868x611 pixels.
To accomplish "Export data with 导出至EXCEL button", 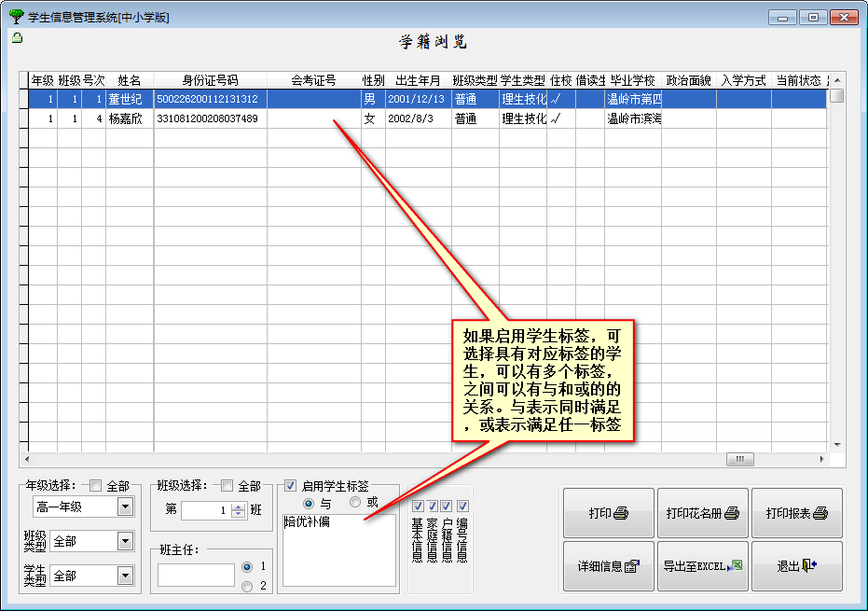I will tap(702, 566).
